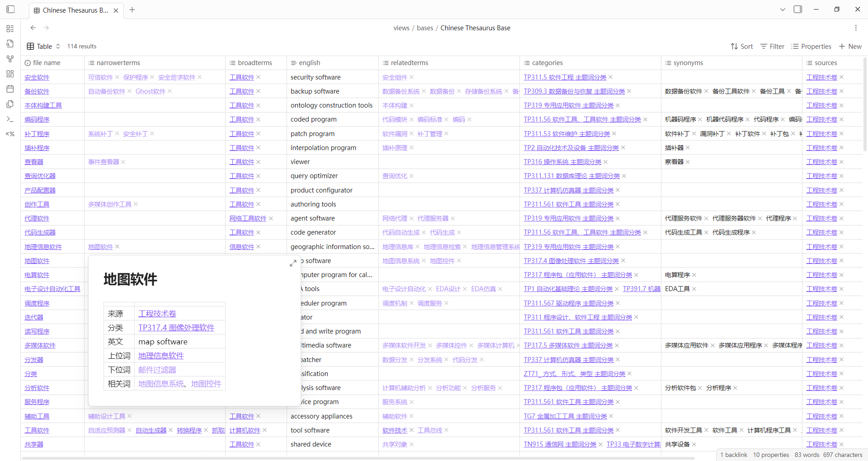Open the graph view from ribbon
868x461 pixels.
[10, 59]
